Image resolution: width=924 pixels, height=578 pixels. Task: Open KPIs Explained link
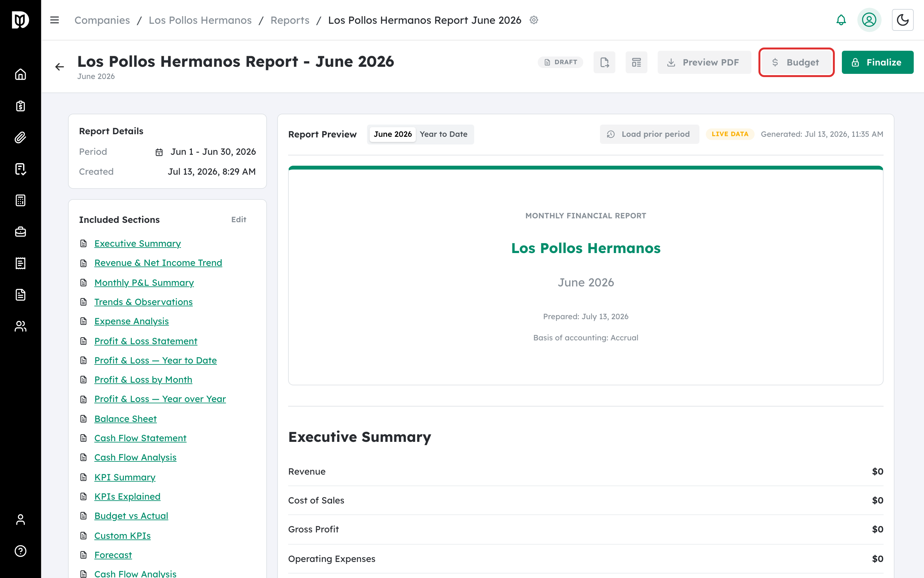click(x=127, y=496)
